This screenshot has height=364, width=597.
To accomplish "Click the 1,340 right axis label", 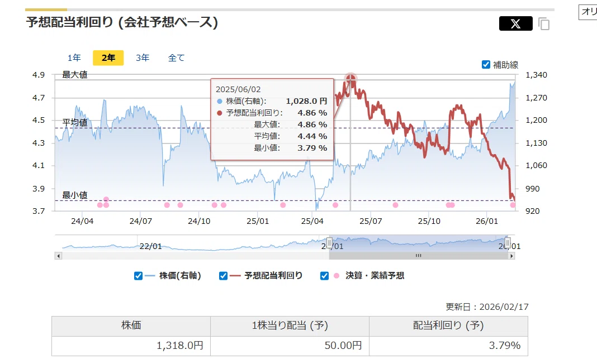I will [537, 75].
